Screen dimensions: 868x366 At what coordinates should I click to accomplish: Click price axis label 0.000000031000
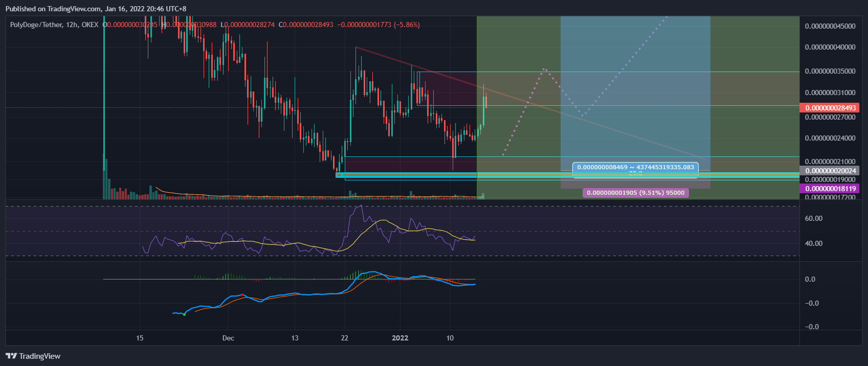coord(830,93)
